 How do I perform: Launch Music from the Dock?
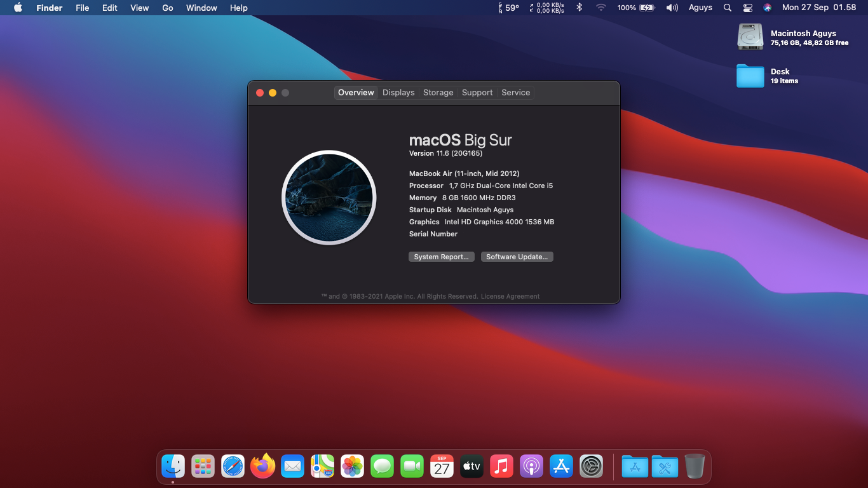(x=501, y=466)
